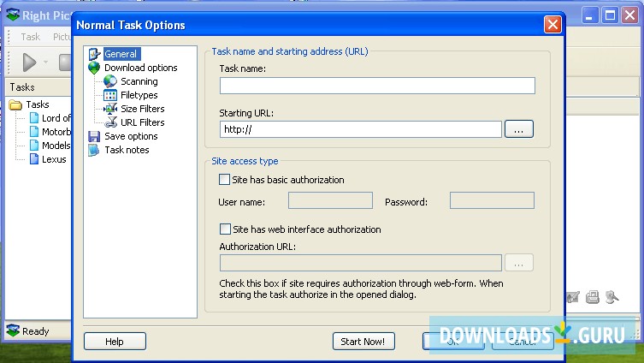Select General icon in options tree
Viewport: 644px width, 363px height.
pyautogui.click(x=94, y=54)
